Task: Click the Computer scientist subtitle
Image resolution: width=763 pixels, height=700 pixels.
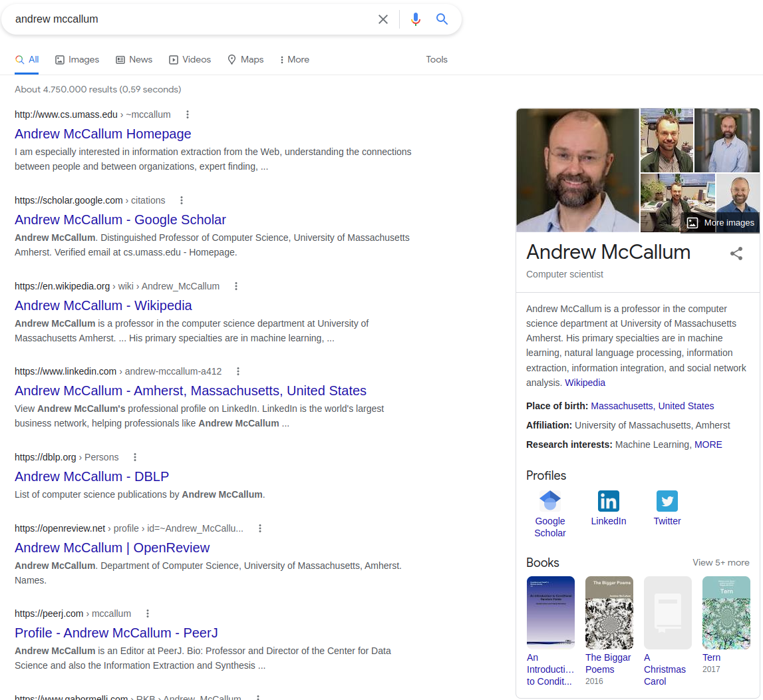Action: click(565, 274)
